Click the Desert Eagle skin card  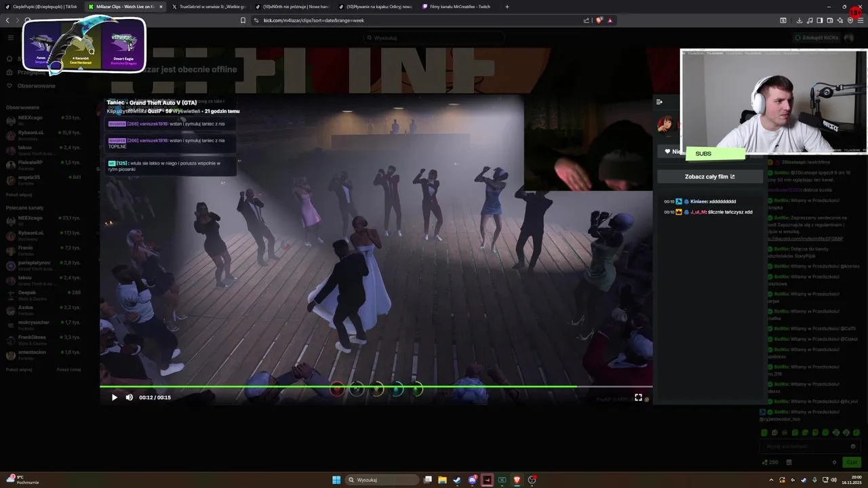click(x=123, y=46)
